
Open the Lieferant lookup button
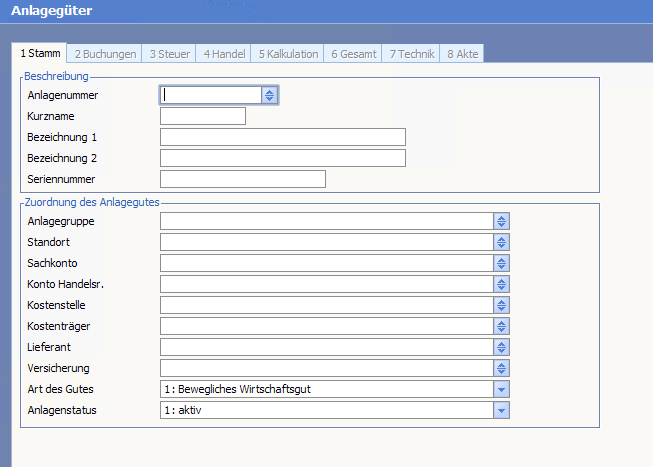point(502,347)
